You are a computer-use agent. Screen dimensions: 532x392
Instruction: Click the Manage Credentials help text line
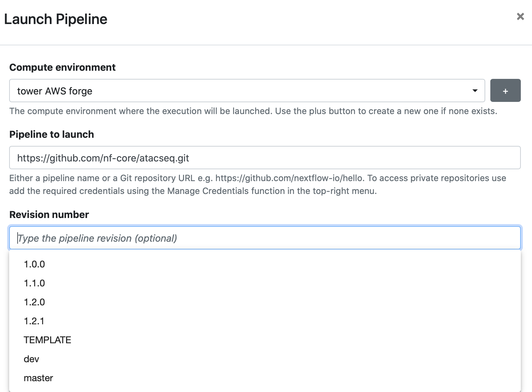[193, 191]
